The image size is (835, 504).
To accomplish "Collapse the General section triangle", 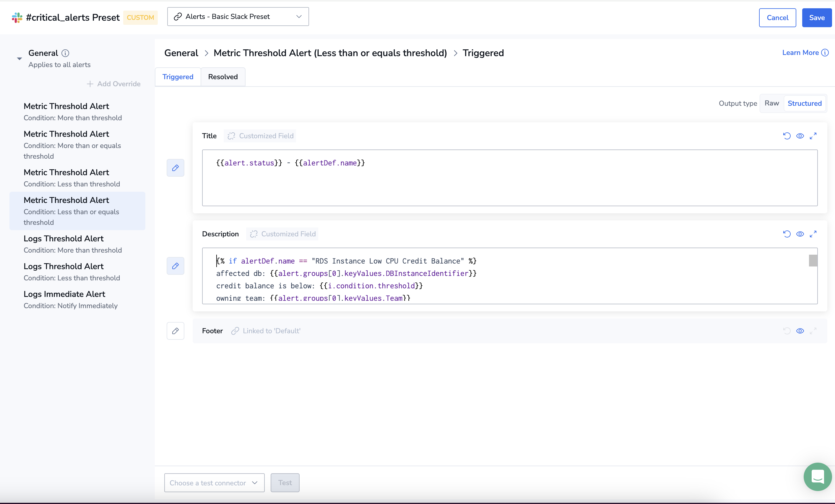I will 20,58.
